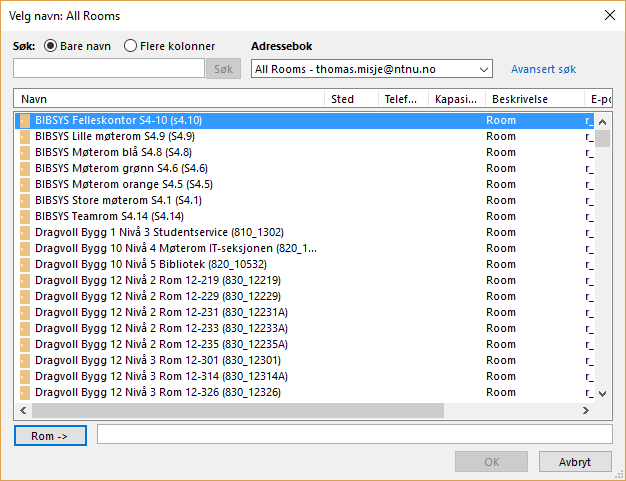Select the Flere kolonner radio button
This screenshot has height=481, width=626.
130,46
